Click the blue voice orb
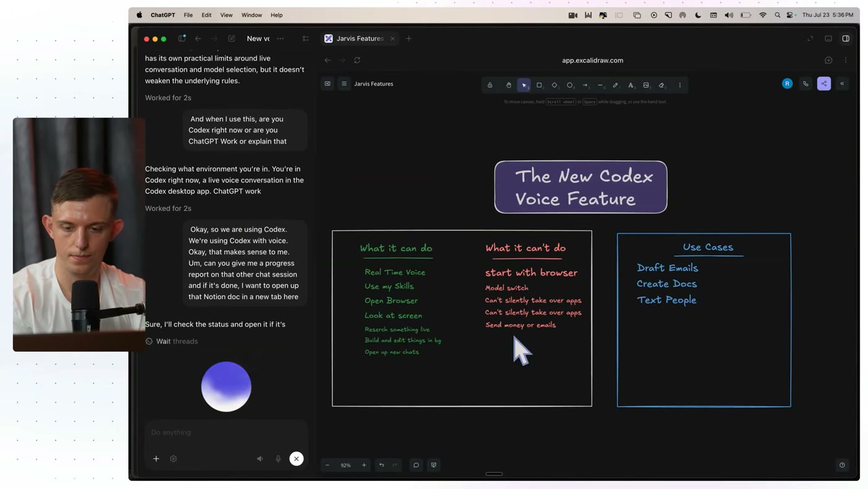Viewport: 868px width, 489px height. click(226, 387)
